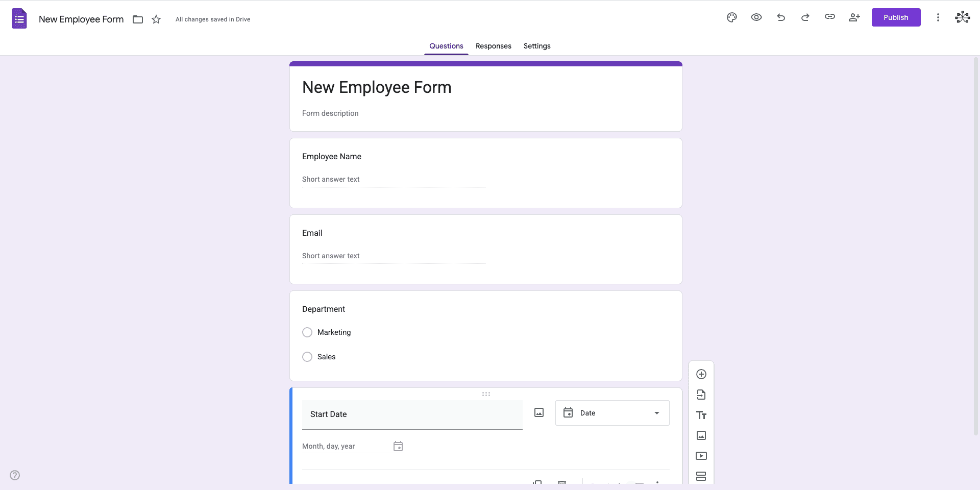Star the New Employee Form
This screenshot has height=490, width=980.
156,19
